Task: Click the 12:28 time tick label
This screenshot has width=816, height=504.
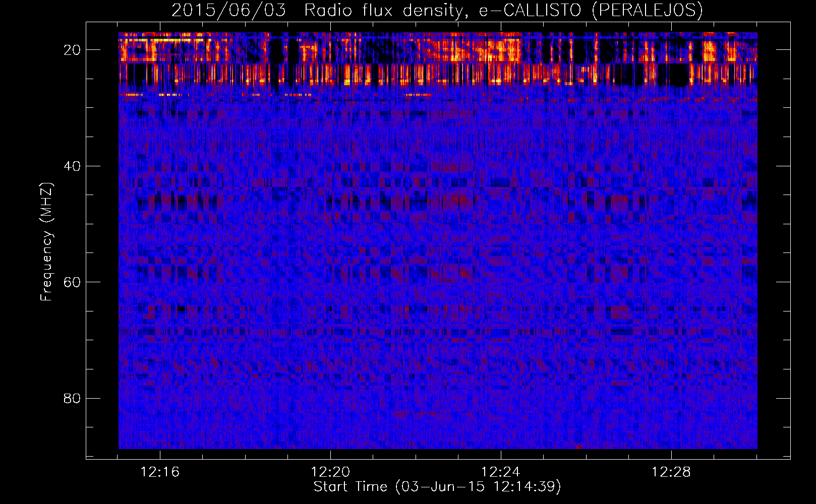Action: [671, 472]
